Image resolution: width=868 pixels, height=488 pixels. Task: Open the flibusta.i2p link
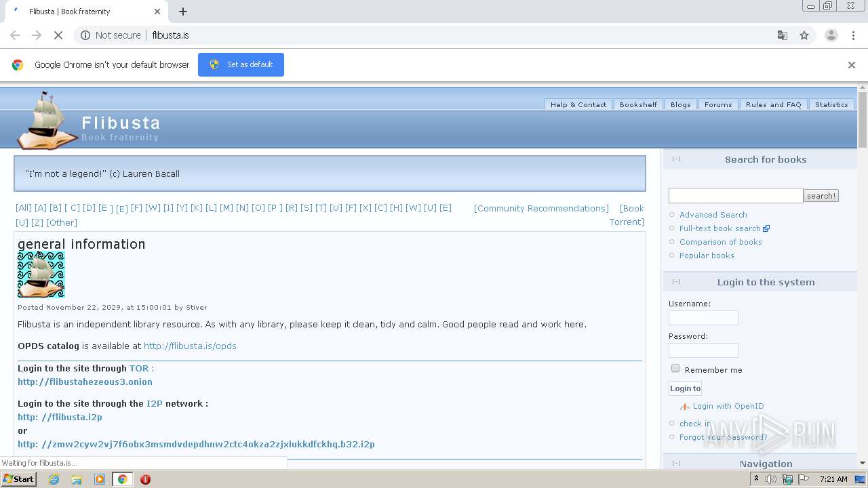pos(60,417)
